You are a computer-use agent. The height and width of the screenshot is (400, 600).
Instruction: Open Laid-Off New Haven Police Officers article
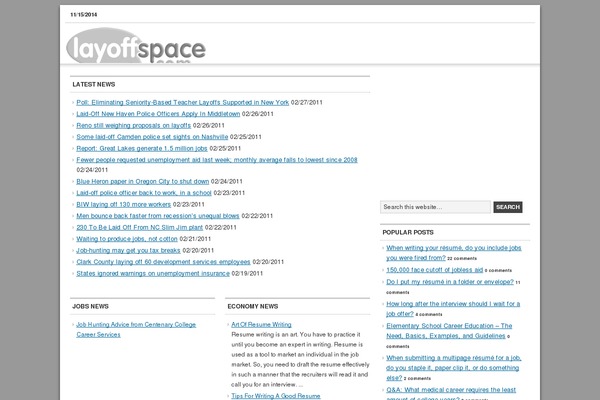[158, 114]
